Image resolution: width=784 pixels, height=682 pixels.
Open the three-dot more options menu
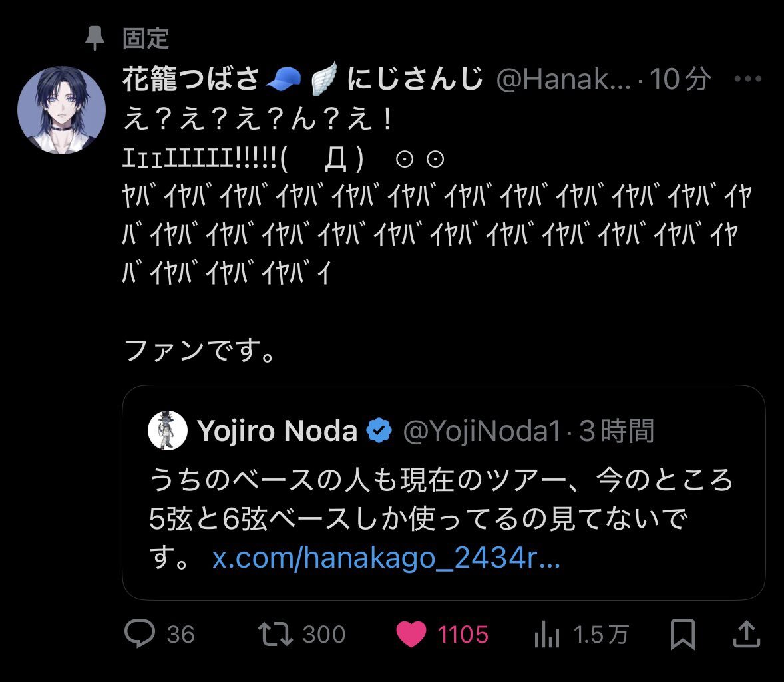[747, 79]
